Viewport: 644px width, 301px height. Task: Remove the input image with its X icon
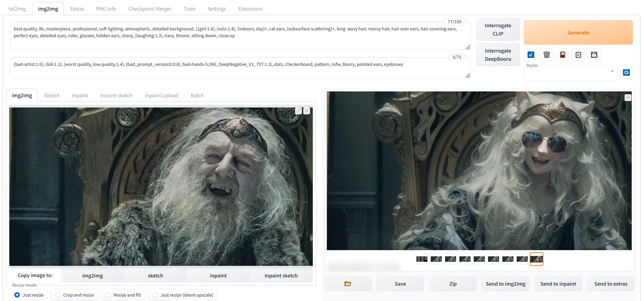pos(307,111)
